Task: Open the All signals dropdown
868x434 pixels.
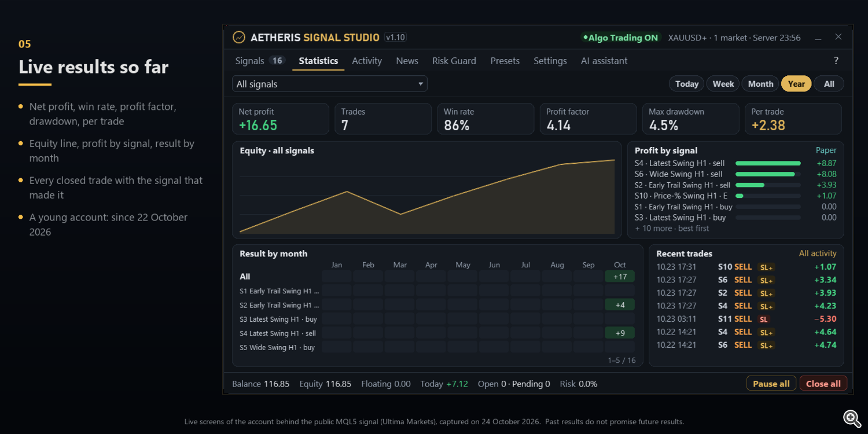Action: tap(330, 84)
